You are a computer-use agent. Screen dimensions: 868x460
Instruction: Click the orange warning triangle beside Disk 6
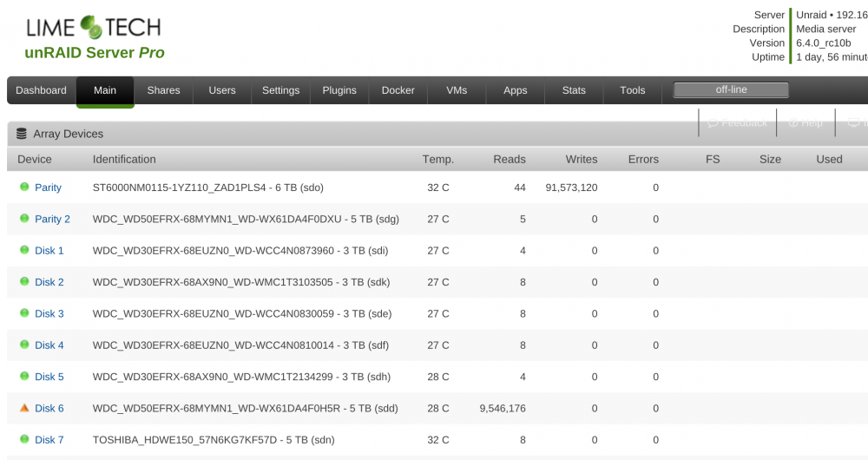click(24, 408)
